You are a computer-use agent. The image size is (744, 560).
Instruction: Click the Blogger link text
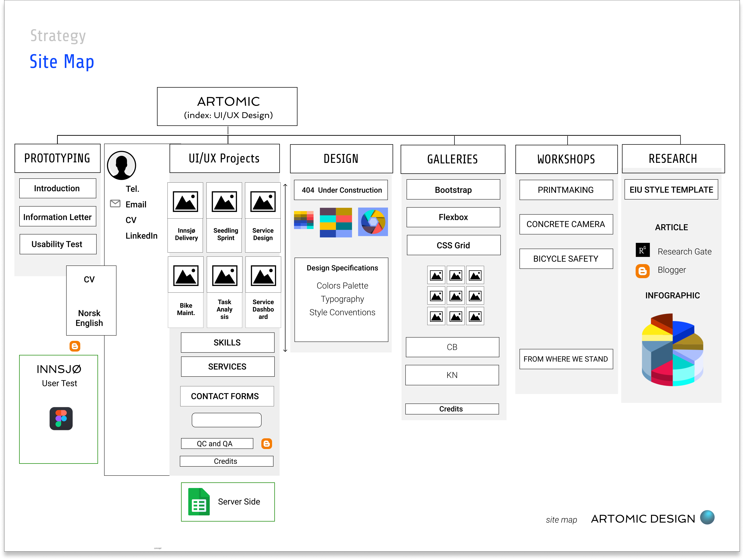pos(672,270)
